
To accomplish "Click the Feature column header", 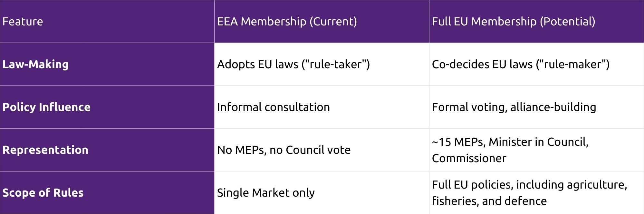I will click(107, 21).
